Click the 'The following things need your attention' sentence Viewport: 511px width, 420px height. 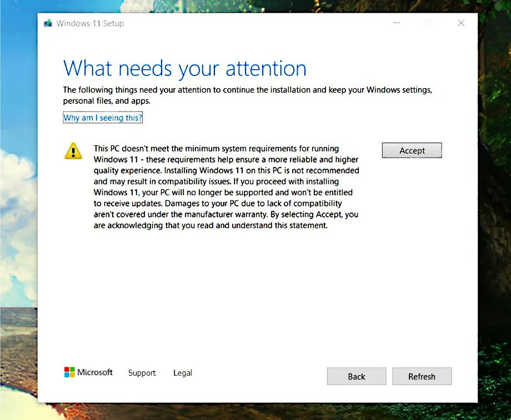coord(248,95)
